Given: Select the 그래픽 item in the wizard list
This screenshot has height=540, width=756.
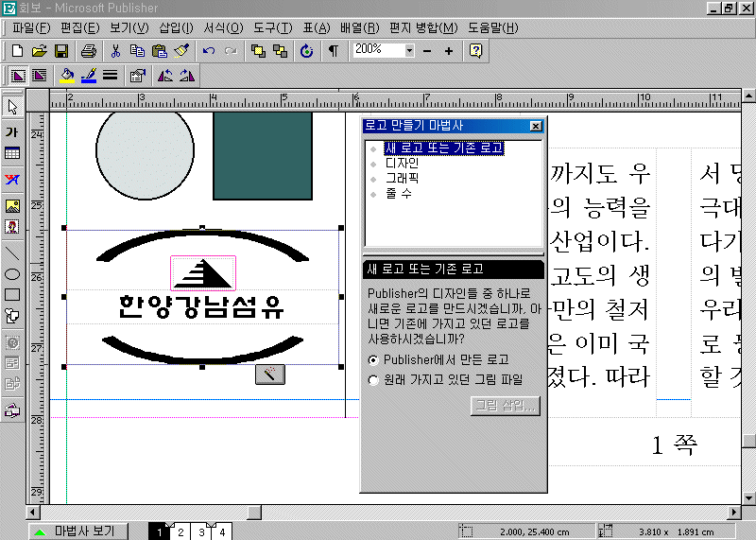Looking at the screenshot, I should [x=402, y=178].
